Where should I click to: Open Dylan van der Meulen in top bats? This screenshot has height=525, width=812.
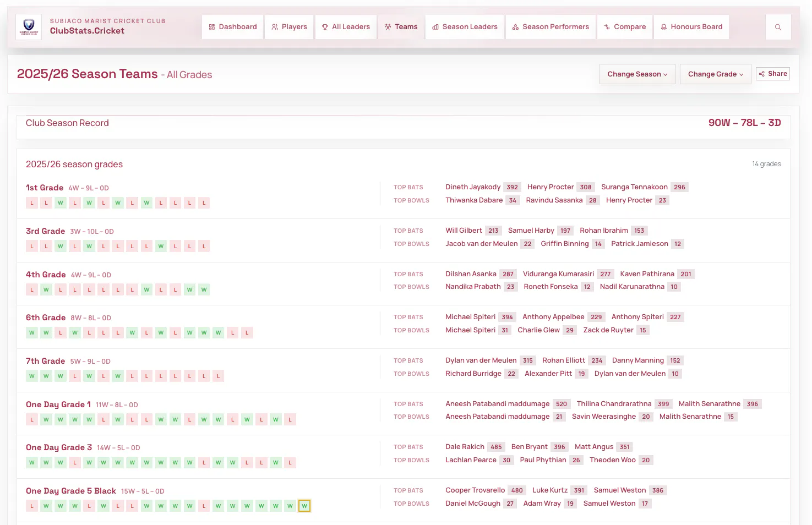pyautogui.click(x=481, y=360)
